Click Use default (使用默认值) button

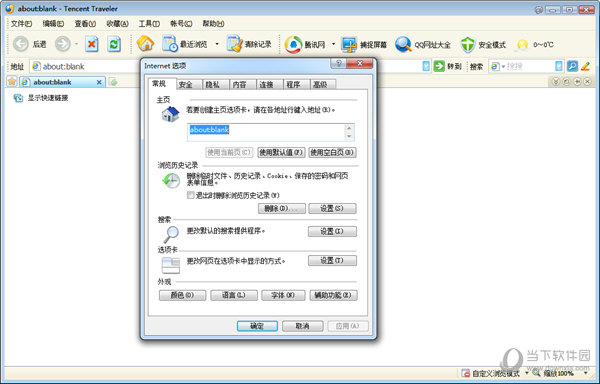tap(281, 152)
